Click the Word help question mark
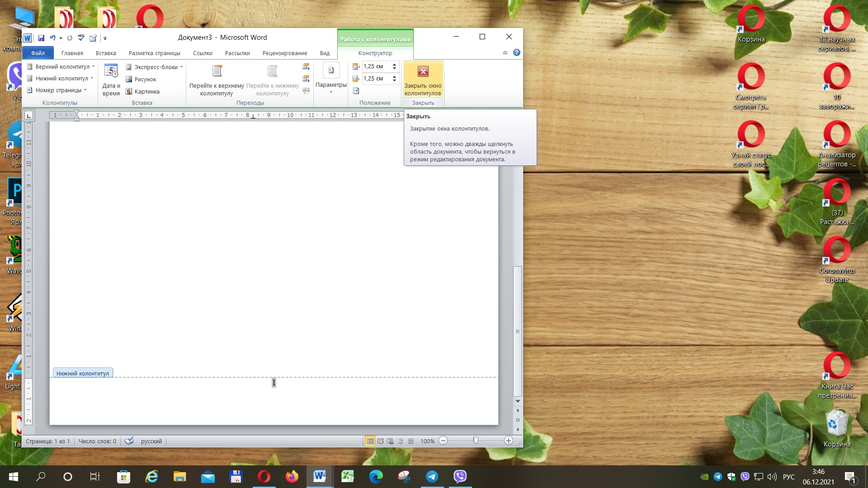 (517, 53)
